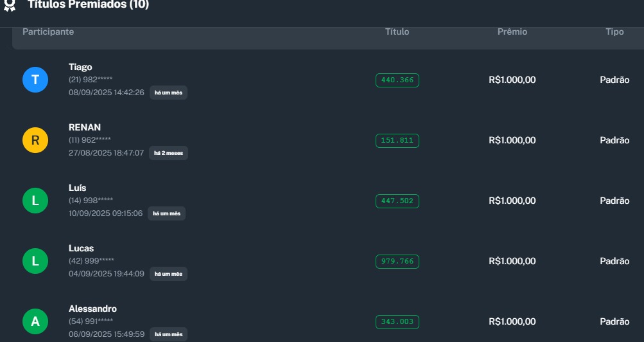Open participant name Lucas
644x342 pixels.
(x=81, y=248)
